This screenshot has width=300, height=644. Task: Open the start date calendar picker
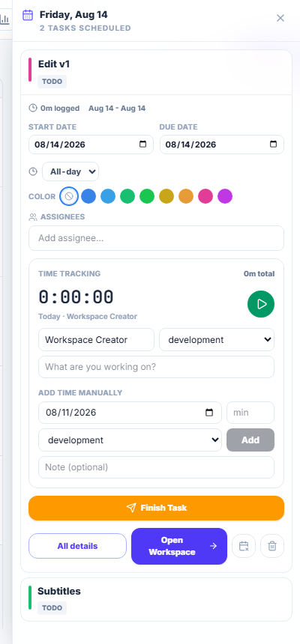(x=142, y=145)
